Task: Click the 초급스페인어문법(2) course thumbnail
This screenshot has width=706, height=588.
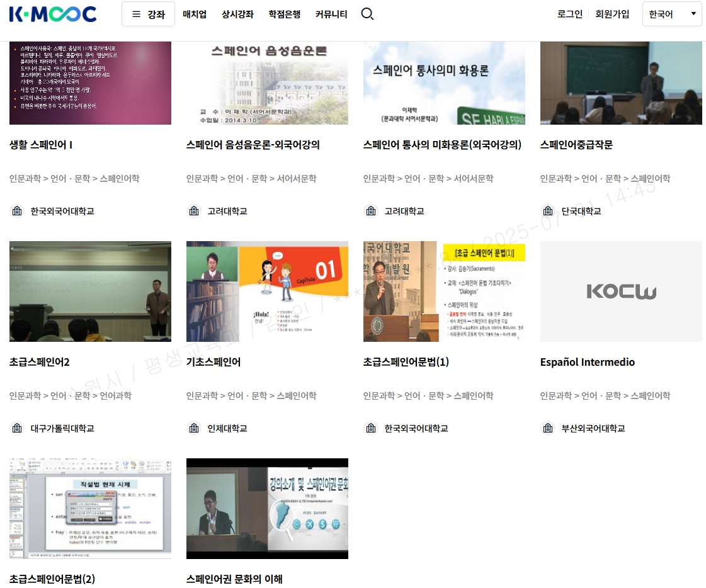Action: tap(90, 508)
